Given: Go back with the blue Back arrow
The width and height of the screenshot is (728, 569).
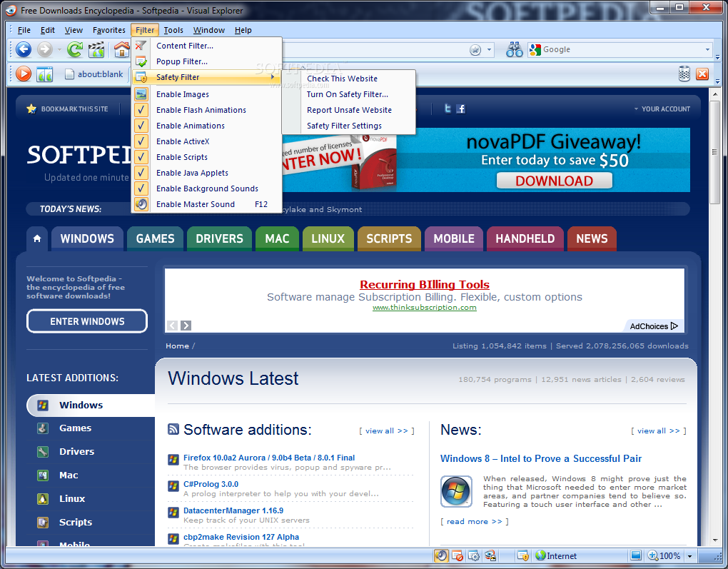Looking at the screenshot, I should 24,49.
